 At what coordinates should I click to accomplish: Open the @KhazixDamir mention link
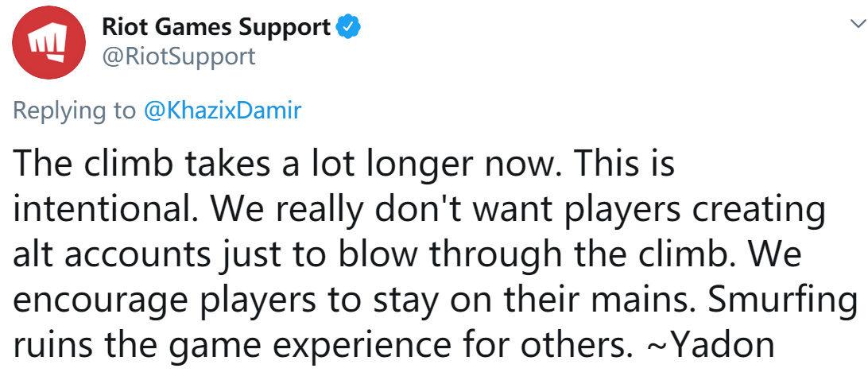click(x=222, y=110)
